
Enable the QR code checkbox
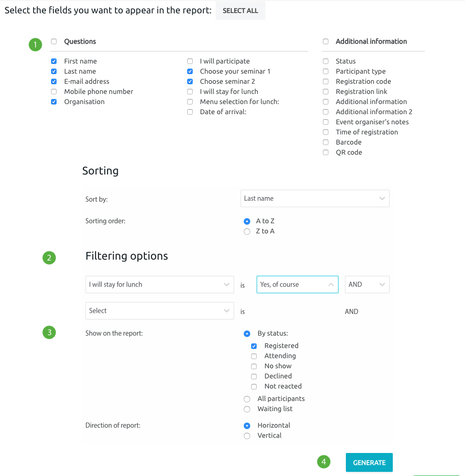click(x=326, y=152)
